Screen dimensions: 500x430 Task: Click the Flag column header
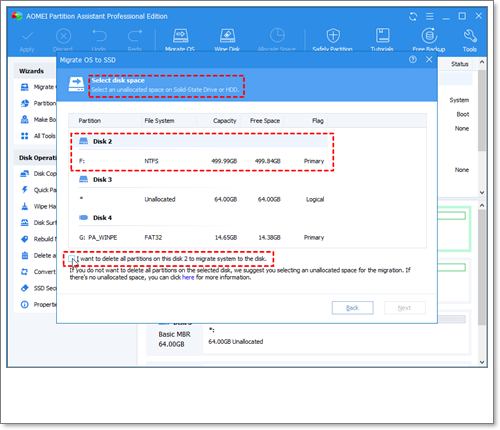pyautogui.click(x=318, y=121)
